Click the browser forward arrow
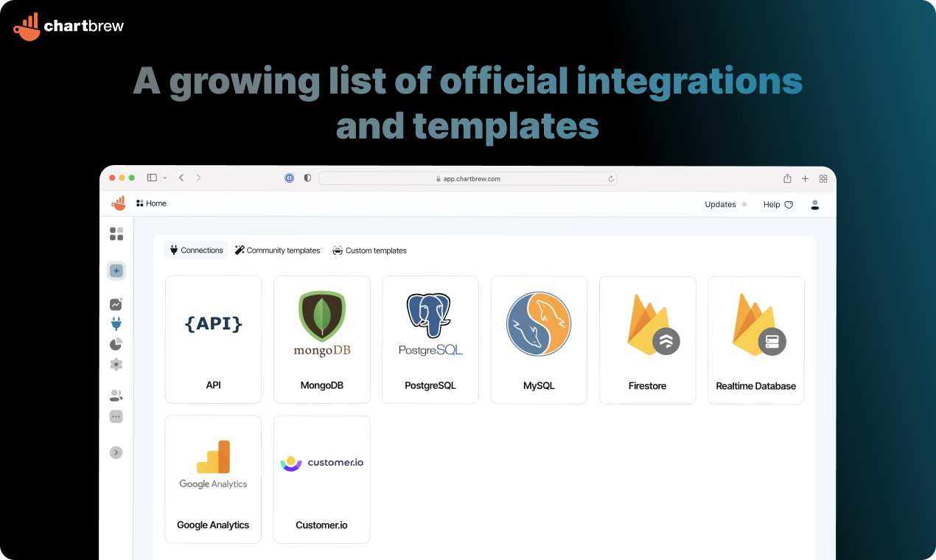936x560 pixels. pyautogui.click(x=198, y=178)
